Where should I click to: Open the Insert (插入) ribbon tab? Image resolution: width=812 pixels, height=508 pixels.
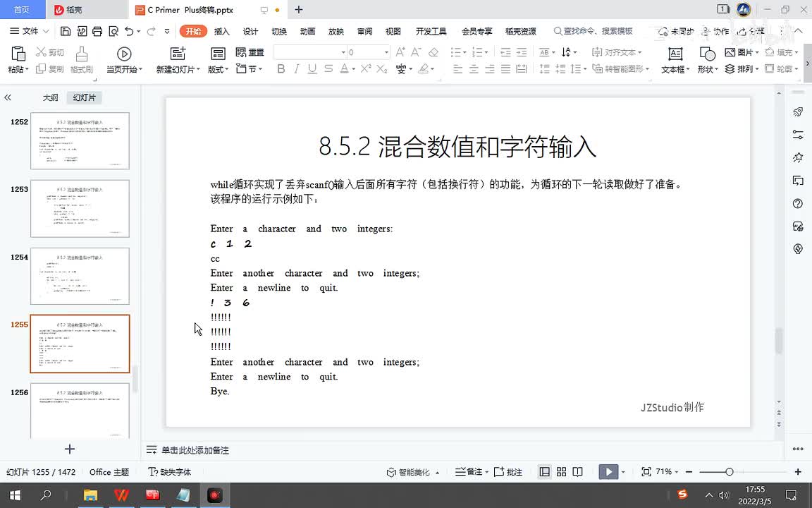click(x=221, y=31)
